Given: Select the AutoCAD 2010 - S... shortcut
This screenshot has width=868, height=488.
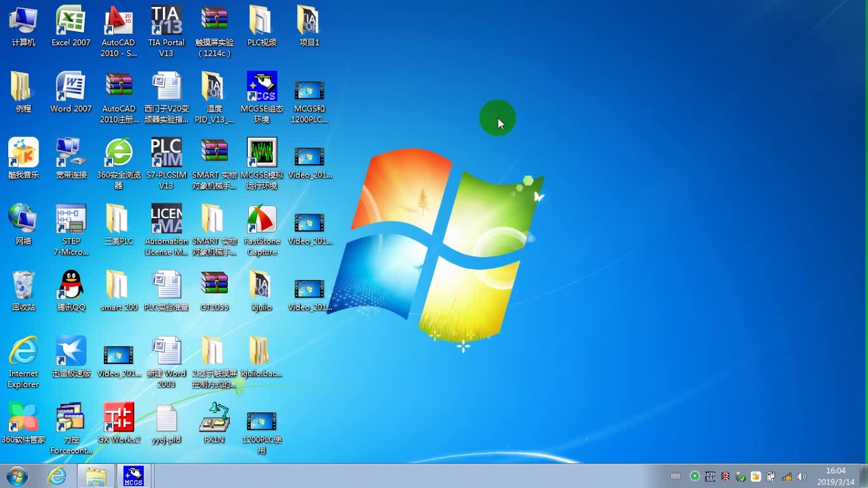Looking at the screenshot, I should tap(119, 32).
